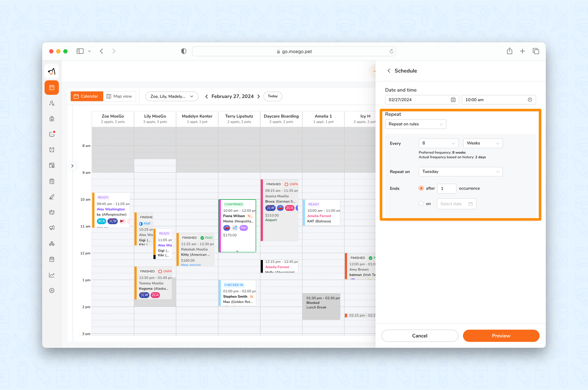Open the calendar icon in the left sidebar
Image resolution: width=588 pixels, height=390 pixels.
coord(52,88)
